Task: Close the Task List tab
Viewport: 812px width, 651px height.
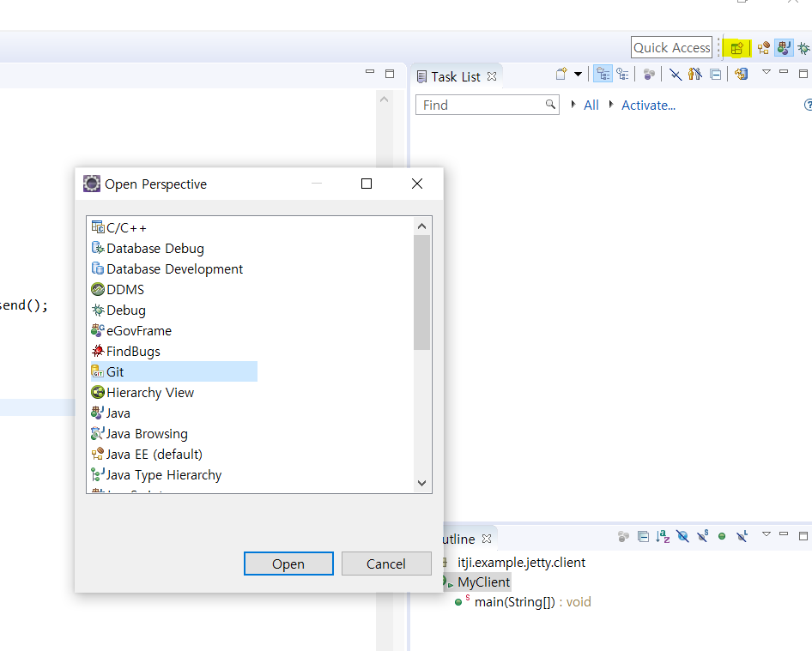Action: tap(492, 76)
